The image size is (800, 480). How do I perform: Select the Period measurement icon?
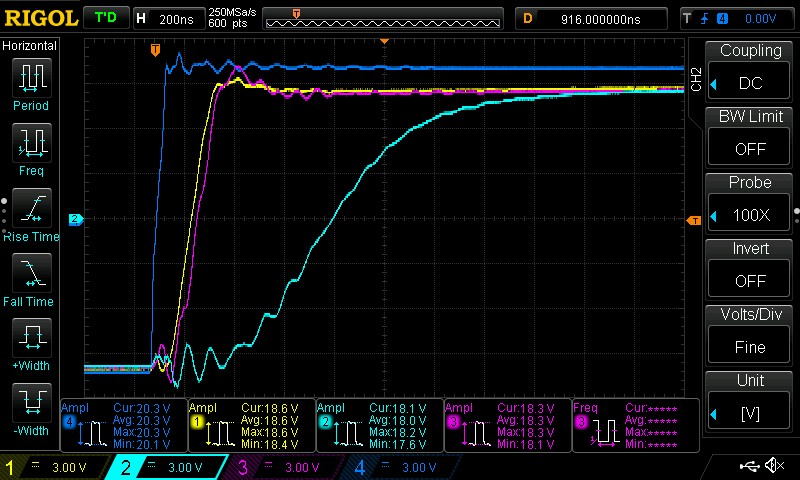tap(31, 76)
